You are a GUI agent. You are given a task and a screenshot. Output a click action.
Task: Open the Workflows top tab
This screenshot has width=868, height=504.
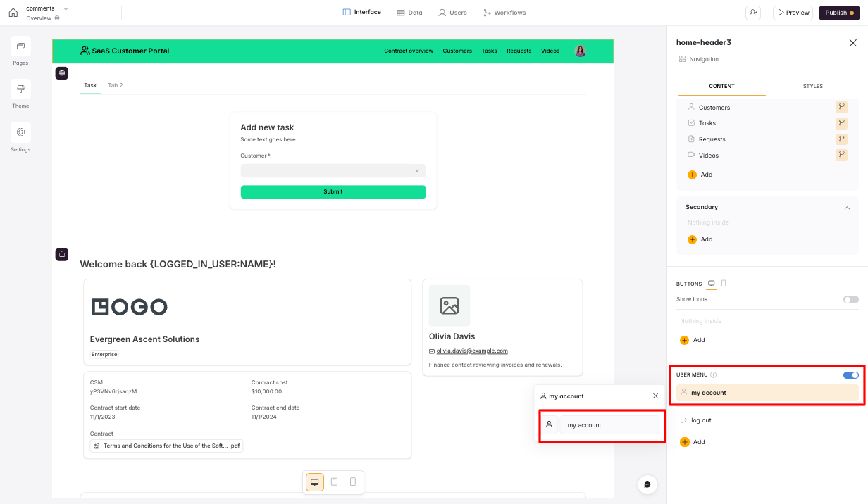[x=504, y=13]
